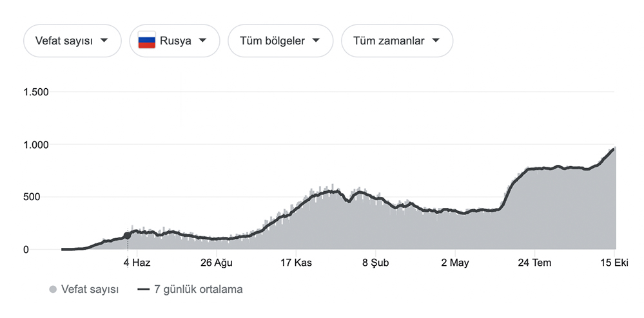Open the Vefat sayısı metric dropdown
The image size is (644, 318).
[72, 41]
